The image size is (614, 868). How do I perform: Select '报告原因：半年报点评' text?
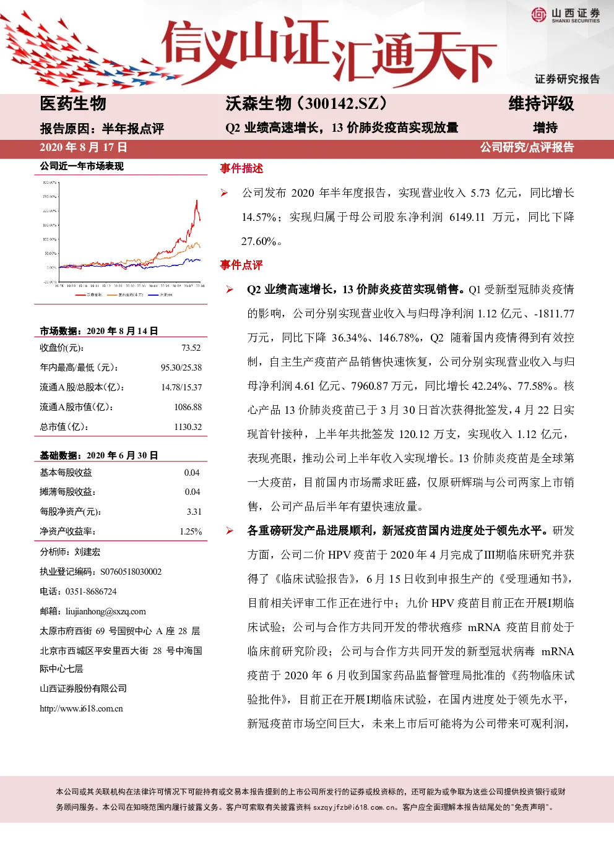point(102,129)
